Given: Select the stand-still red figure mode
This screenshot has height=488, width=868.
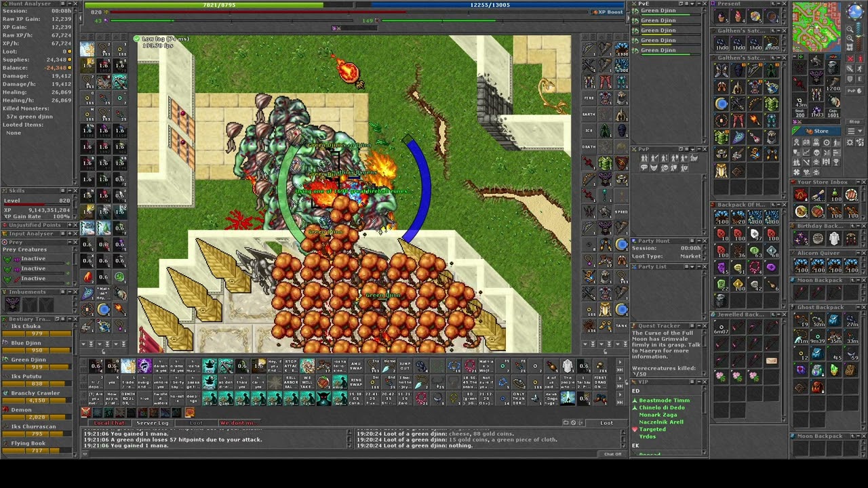Looking at the screenshot, I should [x=861, y=58].
